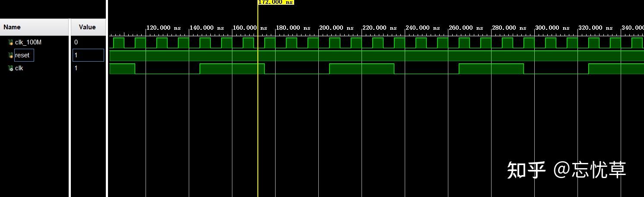Click the Value column header
This screenshot has width=644, height=197.
pos(88,27)
